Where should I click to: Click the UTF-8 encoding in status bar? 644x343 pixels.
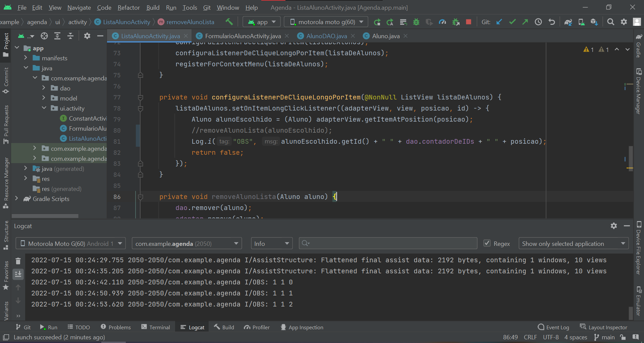(551, 337)
